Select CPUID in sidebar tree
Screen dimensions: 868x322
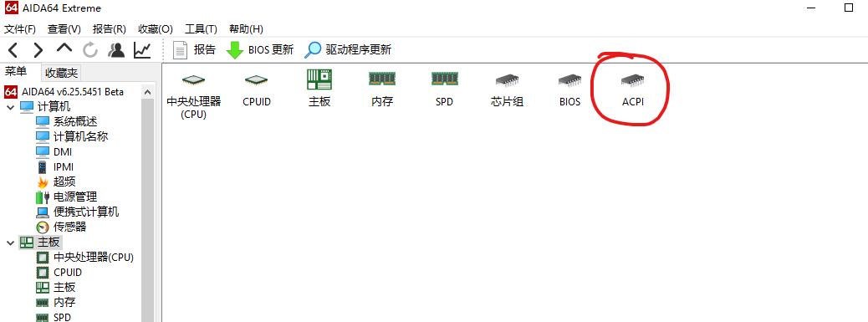click(59, 272)
